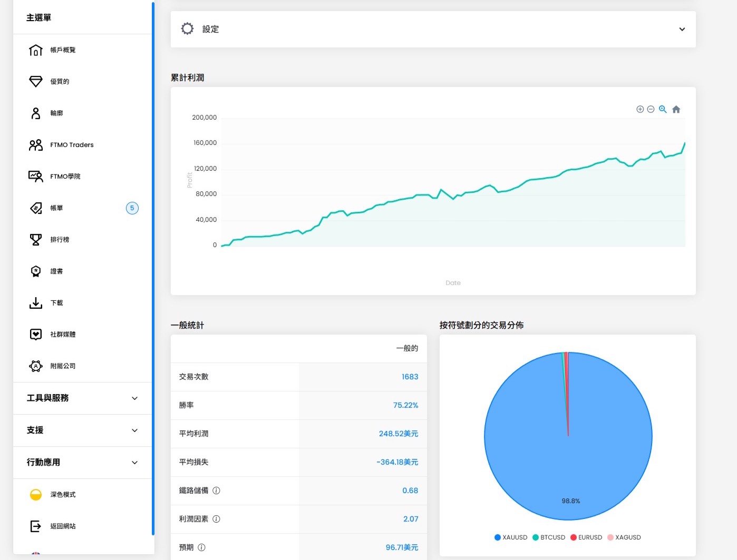The height and width of the screenshot is (560, 737).
Task: Click the 優質的 link text
Action: click(60, 82)
